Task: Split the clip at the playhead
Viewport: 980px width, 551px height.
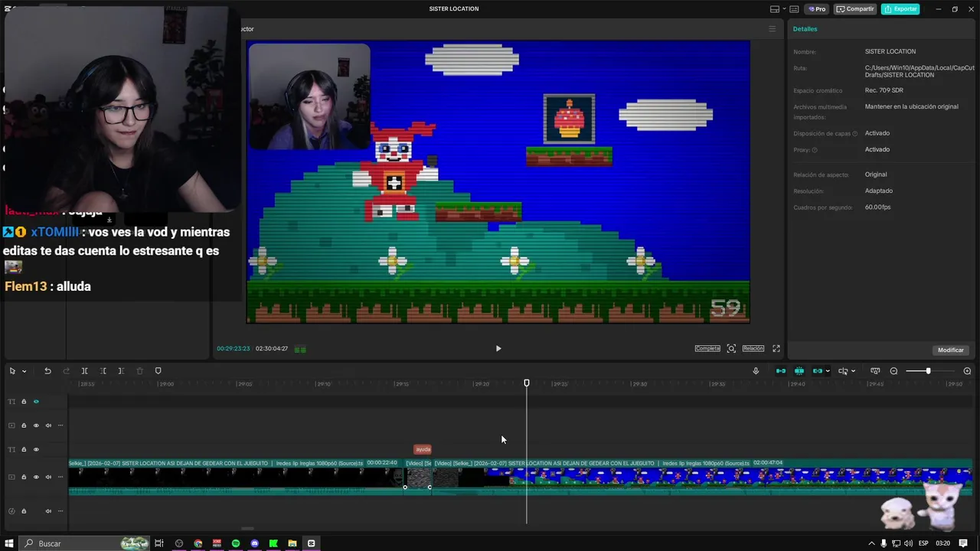Action: (84, 371)
